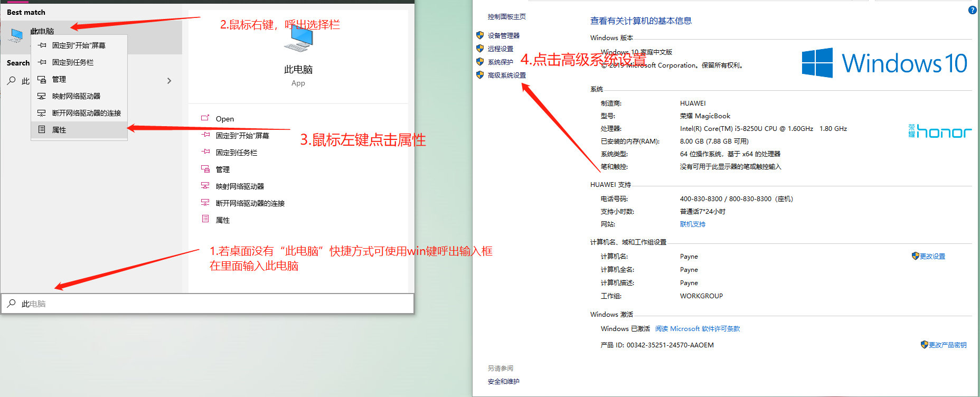Screen dimensions: 980x397
Task: Expand the search suggestion chevron arrow
Action: pos(169,81)
